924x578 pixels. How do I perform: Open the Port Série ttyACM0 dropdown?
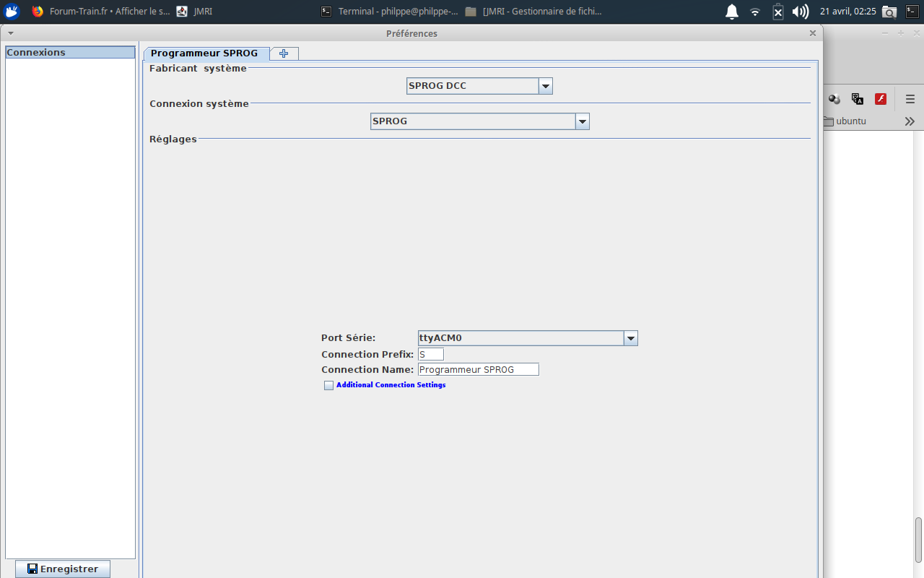528,338
